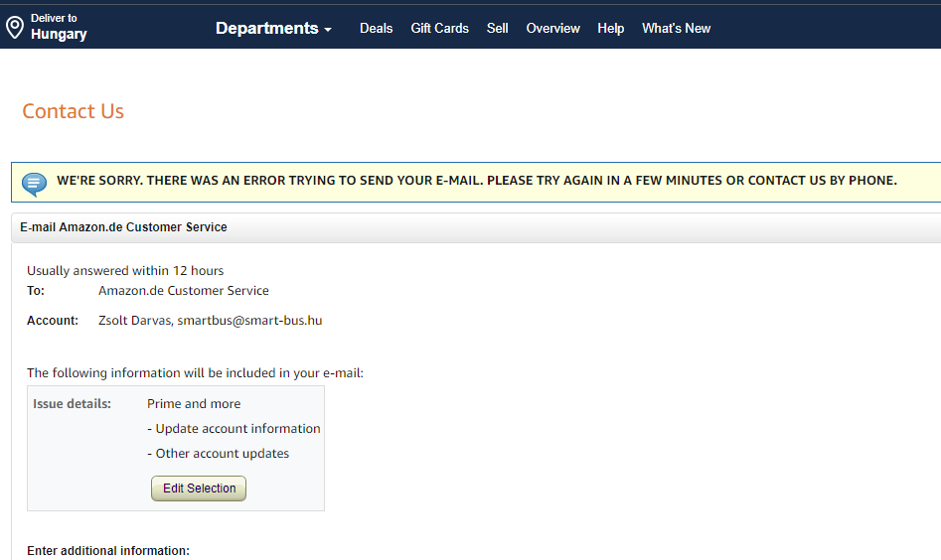Open What's New
Screen dimensions: 941x560
coord(676,28)
